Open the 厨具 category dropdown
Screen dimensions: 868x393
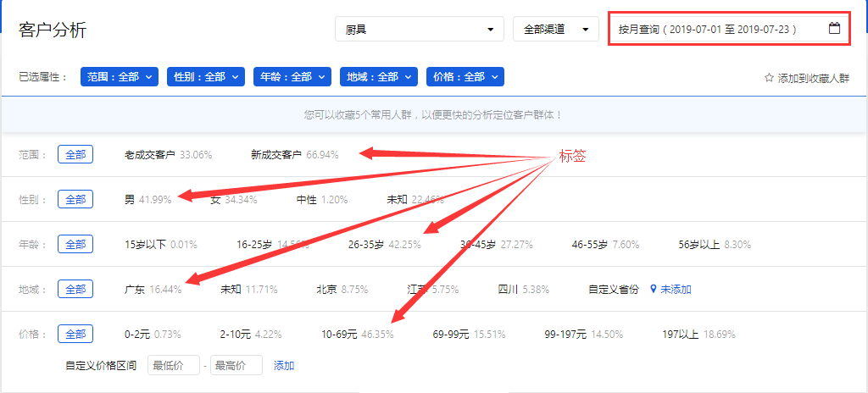[420, 30]
